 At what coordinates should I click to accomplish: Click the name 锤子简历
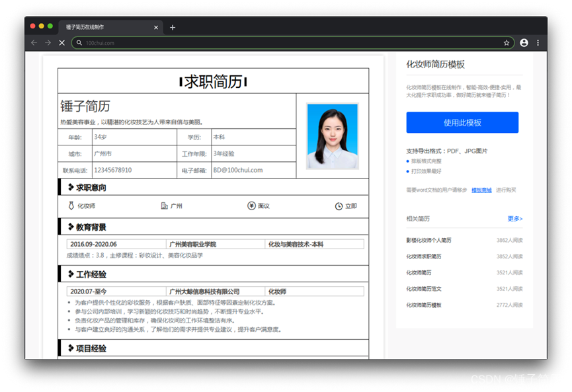(x=85, y=106)
